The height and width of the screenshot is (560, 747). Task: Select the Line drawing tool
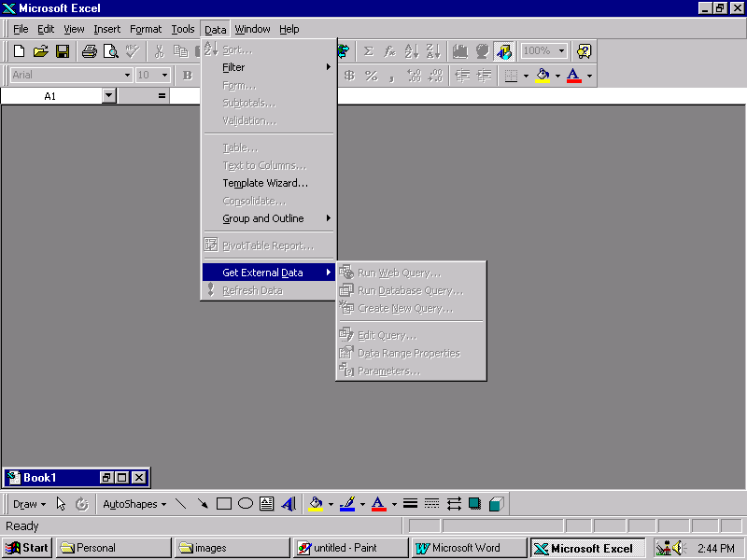pos(180,504)
